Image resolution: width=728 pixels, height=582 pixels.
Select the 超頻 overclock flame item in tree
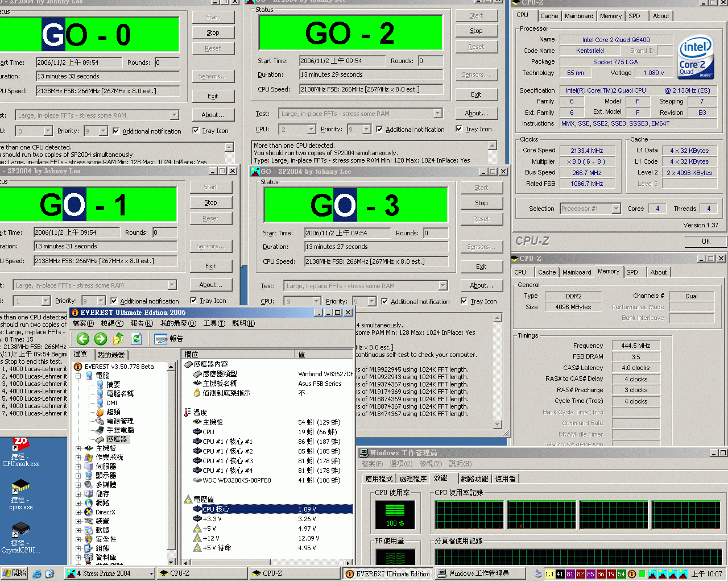pos(113,412)
